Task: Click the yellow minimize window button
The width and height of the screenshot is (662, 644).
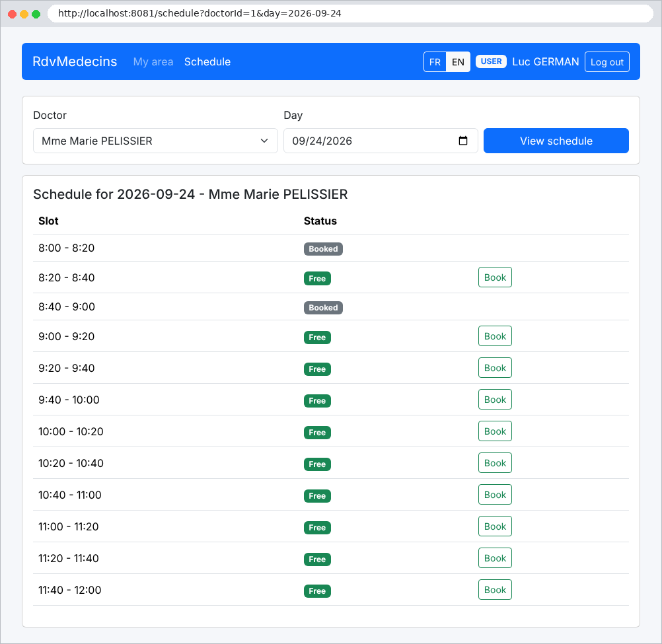Action: click(24, 14)
